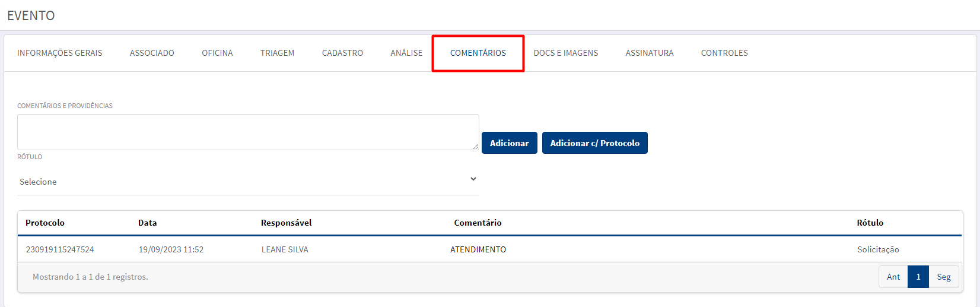Click the ATENDIMENTO comment cell

pyautogui.click(x=478, y=249)
